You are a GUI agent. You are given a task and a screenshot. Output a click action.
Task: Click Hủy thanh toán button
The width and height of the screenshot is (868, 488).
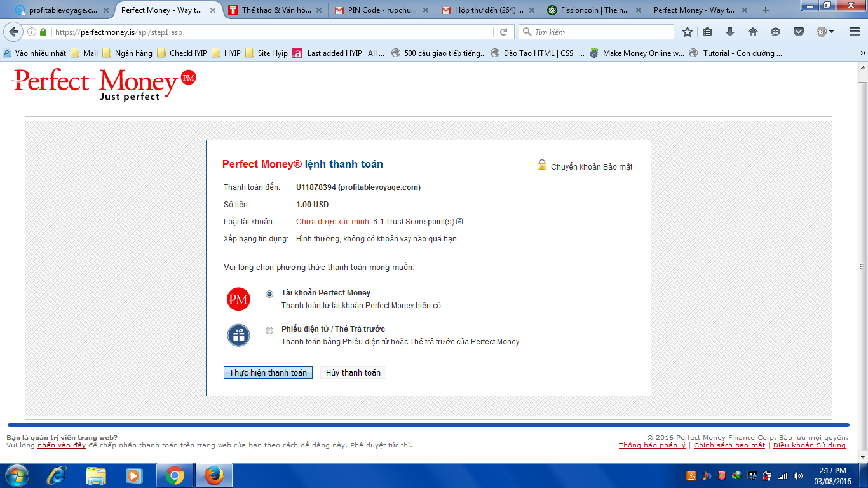tap(353, 373)
